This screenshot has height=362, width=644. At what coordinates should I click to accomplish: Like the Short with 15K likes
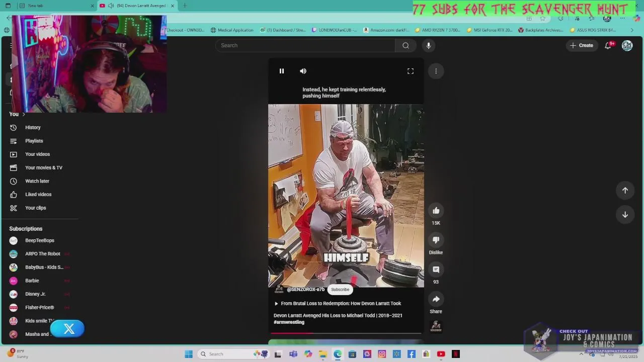tap(436, 211)
